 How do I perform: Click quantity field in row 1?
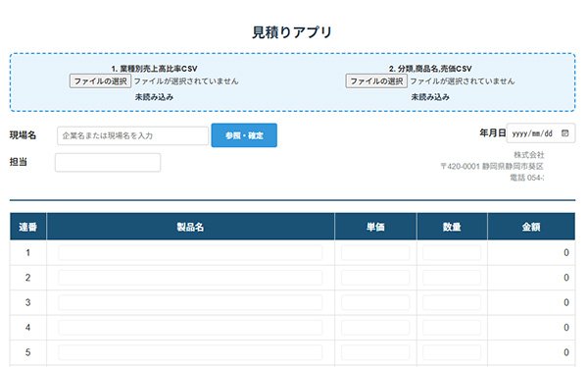pyautogui.click(x=452, y=253)
